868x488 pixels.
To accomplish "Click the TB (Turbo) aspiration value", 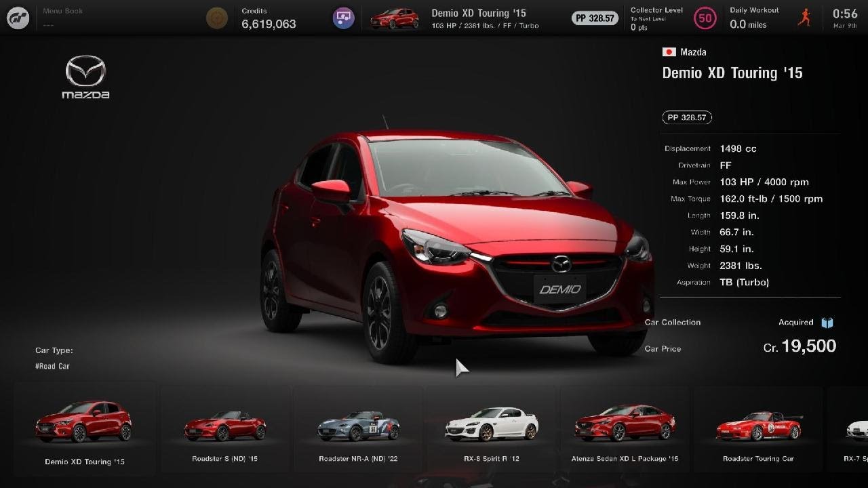I will point(744,283).
